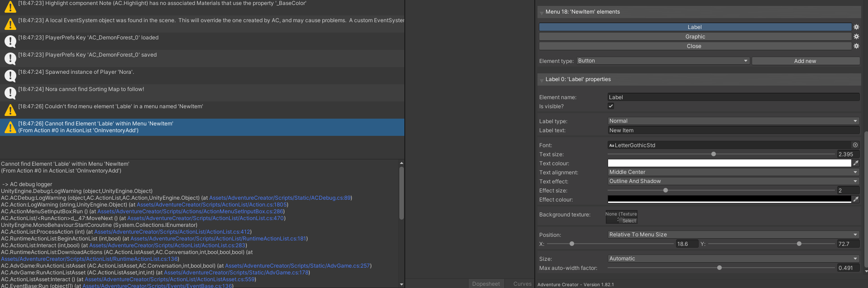
Task: Open the ActionListAsset.cs:559 link
Action: click(x=170, y=279)
